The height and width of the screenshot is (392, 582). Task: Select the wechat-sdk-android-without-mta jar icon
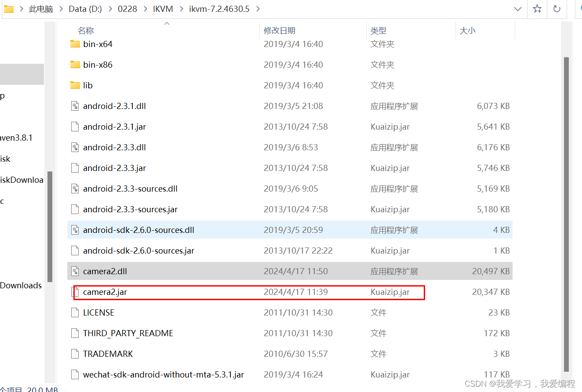pos(75,374)
